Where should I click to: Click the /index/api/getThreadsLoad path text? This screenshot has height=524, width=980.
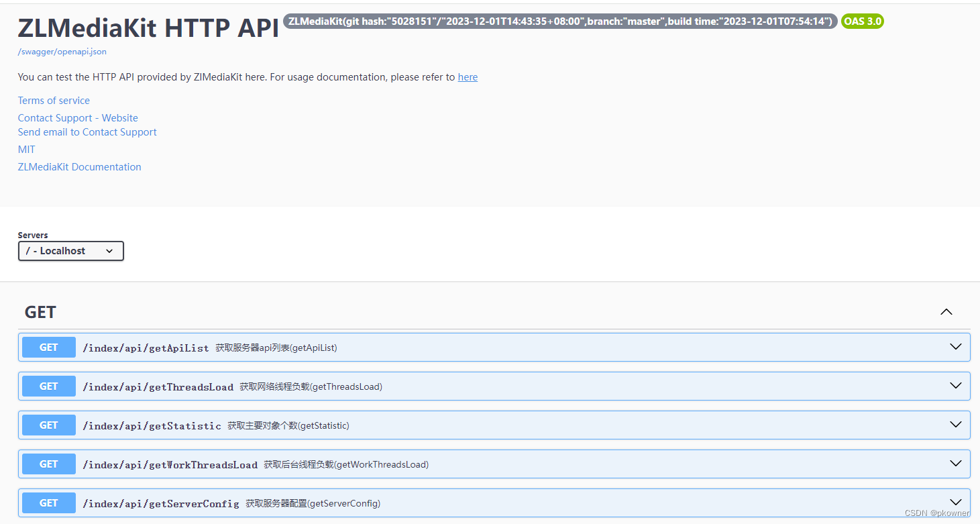[x=158, y=387]
